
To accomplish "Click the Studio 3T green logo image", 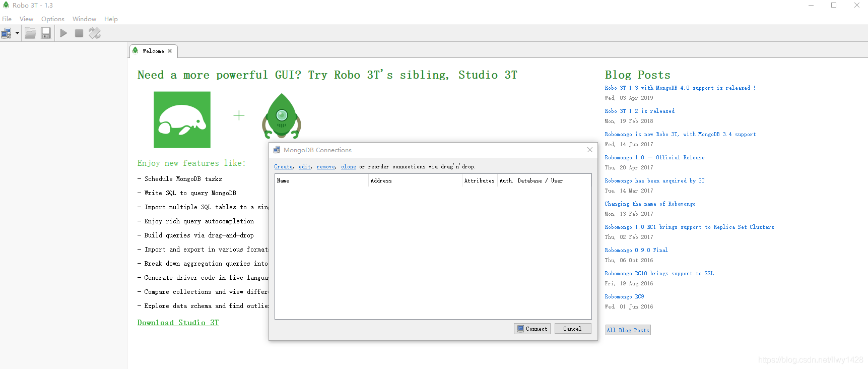I will (x=182, y=120).
